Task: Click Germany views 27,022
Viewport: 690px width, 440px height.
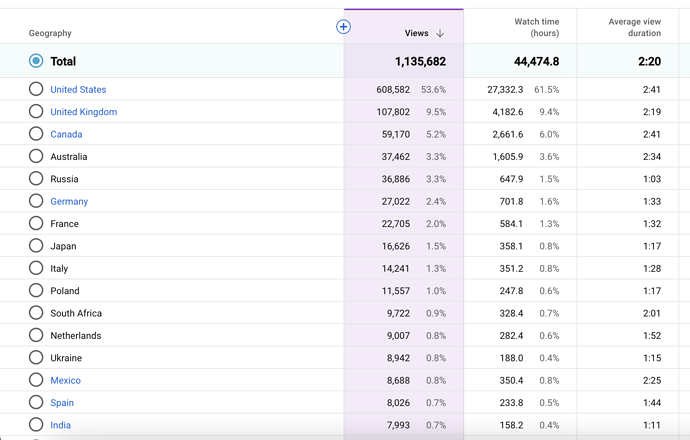Action: [x=396, y=202]
